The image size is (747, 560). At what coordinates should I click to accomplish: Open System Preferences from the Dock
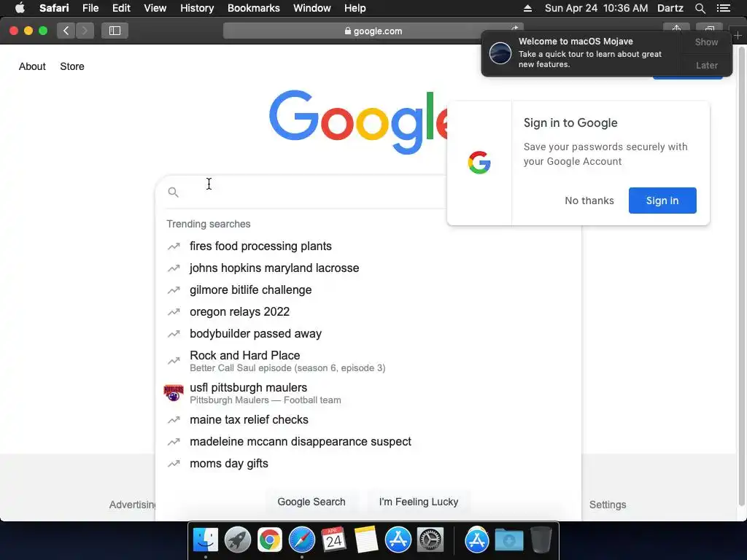[x=430, y=540]
